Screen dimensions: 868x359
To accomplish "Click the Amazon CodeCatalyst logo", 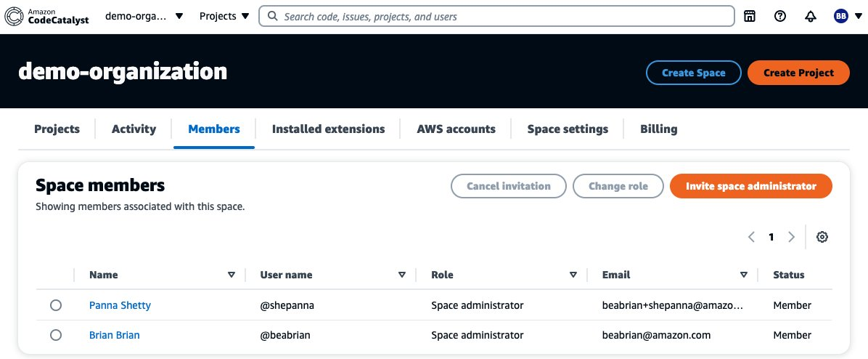I will tap(47, 16).
